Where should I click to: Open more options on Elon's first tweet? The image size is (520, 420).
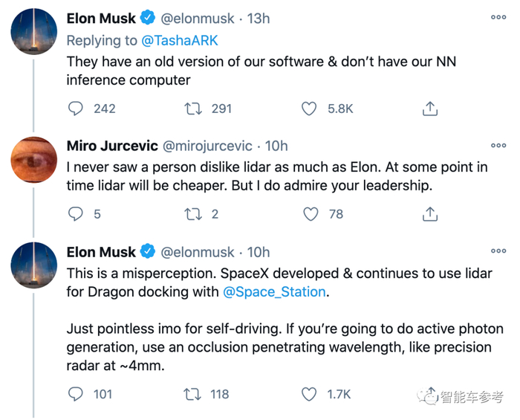coord(498,18)
